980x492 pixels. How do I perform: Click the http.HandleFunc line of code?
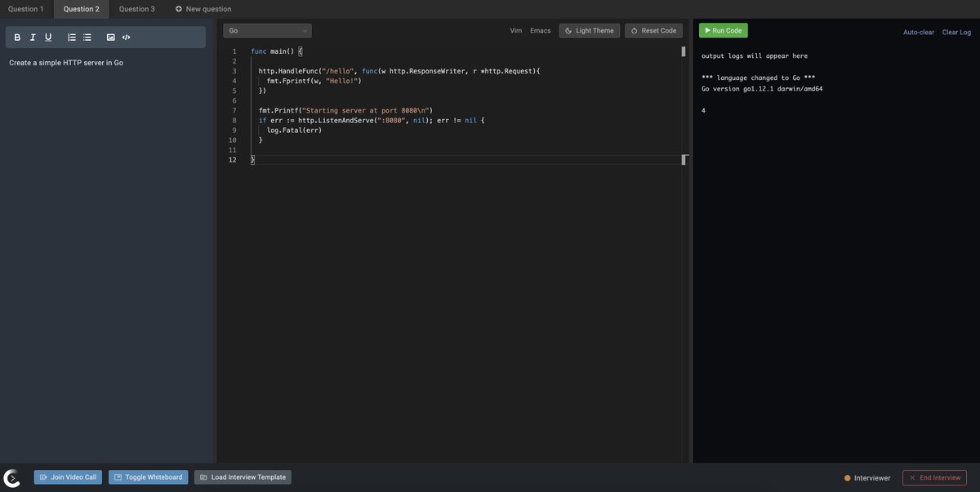coord(399,71)
